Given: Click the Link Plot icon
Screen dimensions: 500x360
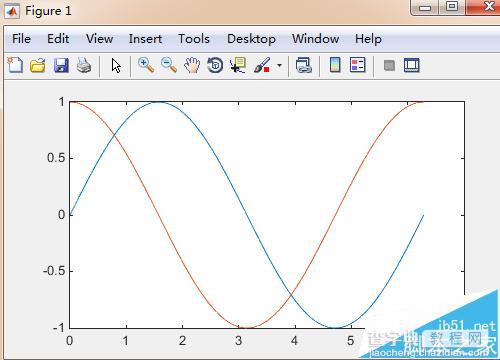Looking at the screenshot, I should point(304,65).
